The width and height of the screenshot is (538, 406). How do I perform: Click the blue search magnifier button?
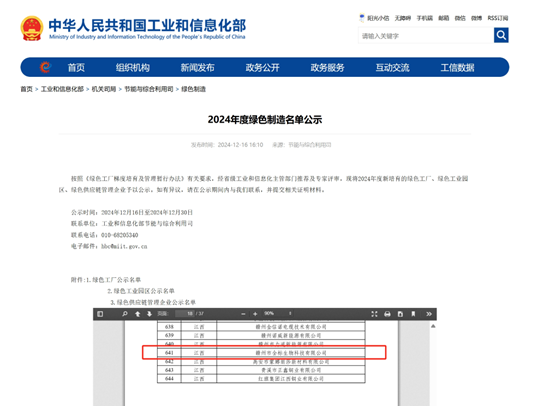tap(501, 35)
